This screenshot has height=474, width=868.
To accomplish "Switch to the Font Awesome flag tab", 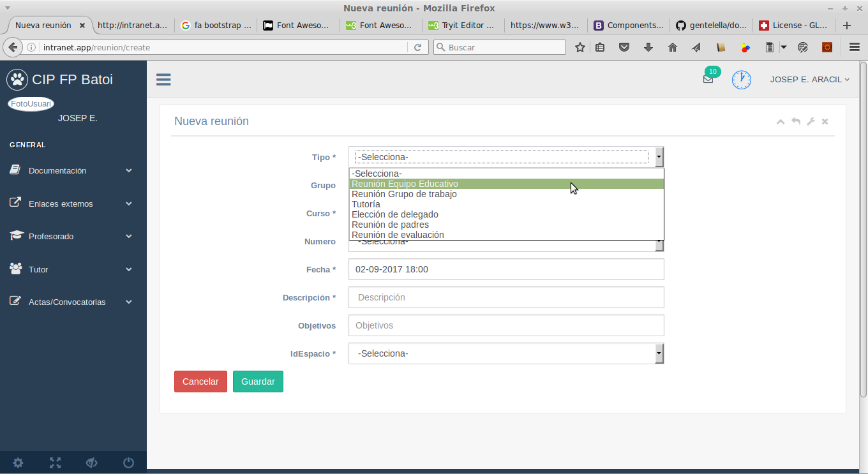I will tap(298, 26).
